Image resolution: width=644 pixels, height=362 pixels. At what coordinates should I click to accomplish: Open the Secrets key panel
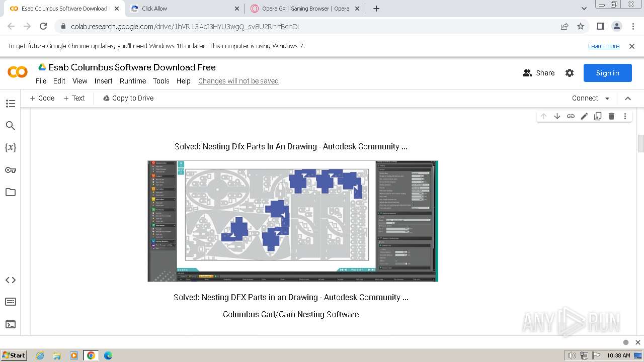pos(11,170)
